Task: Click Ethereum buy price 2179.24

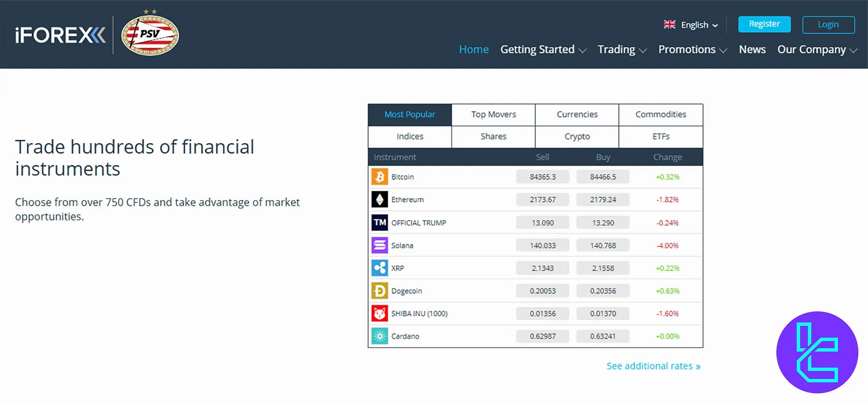Action: (x=603, y=200)
